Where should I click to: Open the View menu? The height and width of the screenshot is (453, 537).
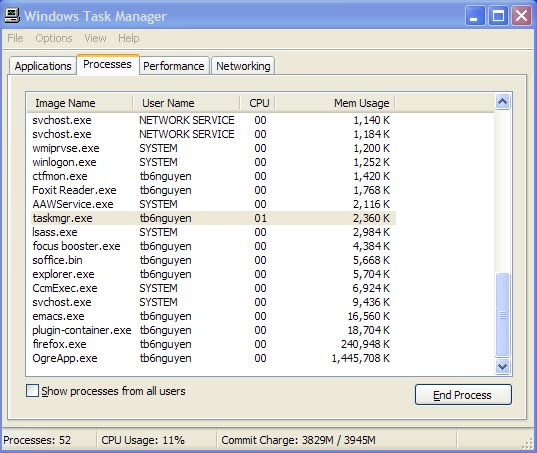(96, 38)
